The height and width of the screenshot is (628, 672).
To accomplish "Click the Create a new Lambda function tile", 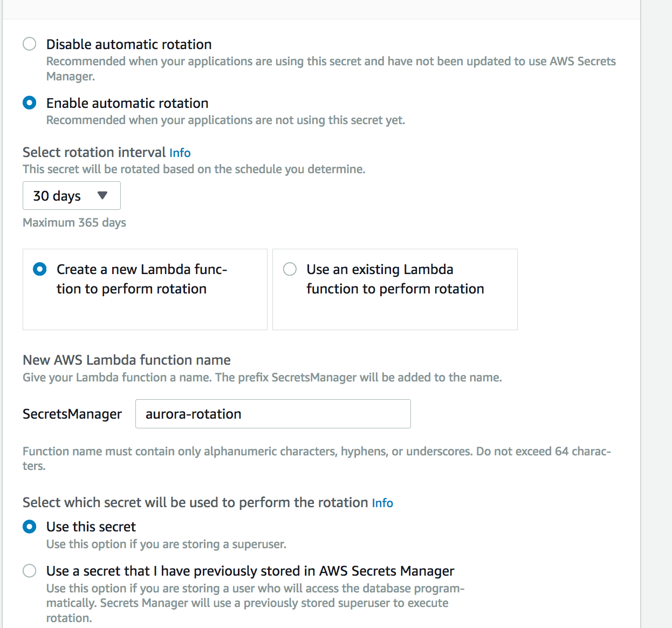I will pos(145,289).
